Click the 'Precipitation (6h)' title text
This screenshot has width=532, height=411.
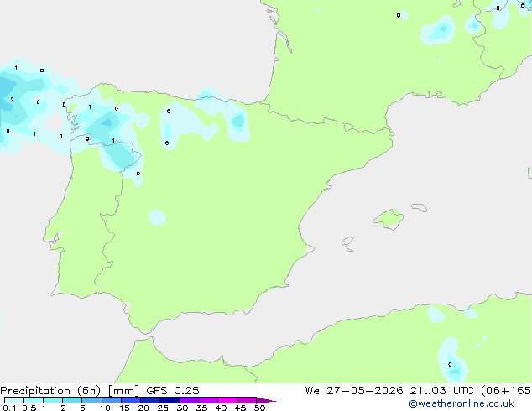click(x=50, y=391)
